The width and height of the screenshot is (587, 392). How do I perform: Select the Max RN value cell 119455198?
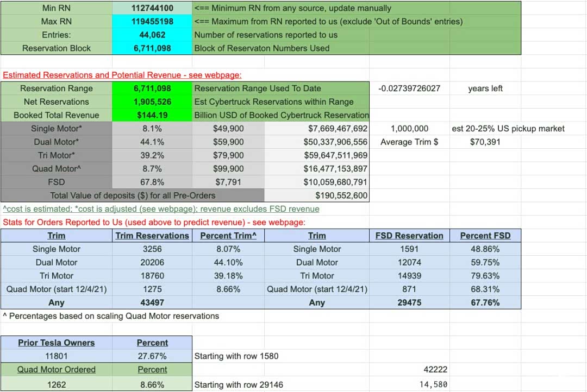click(x=152, y=21)
